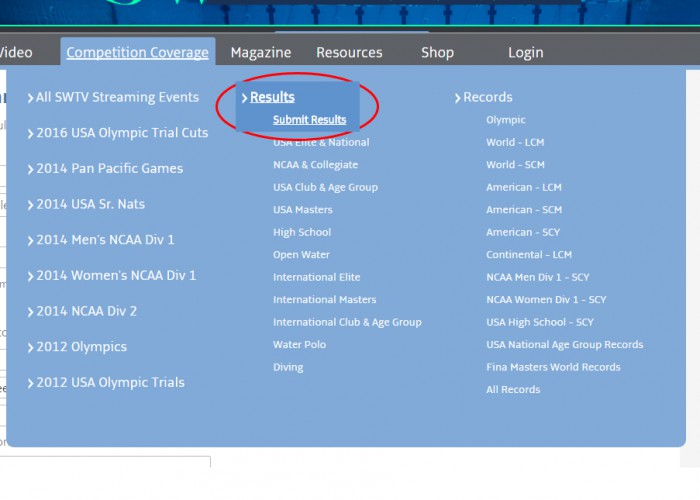Go to the Shop page

coord(437,53)
